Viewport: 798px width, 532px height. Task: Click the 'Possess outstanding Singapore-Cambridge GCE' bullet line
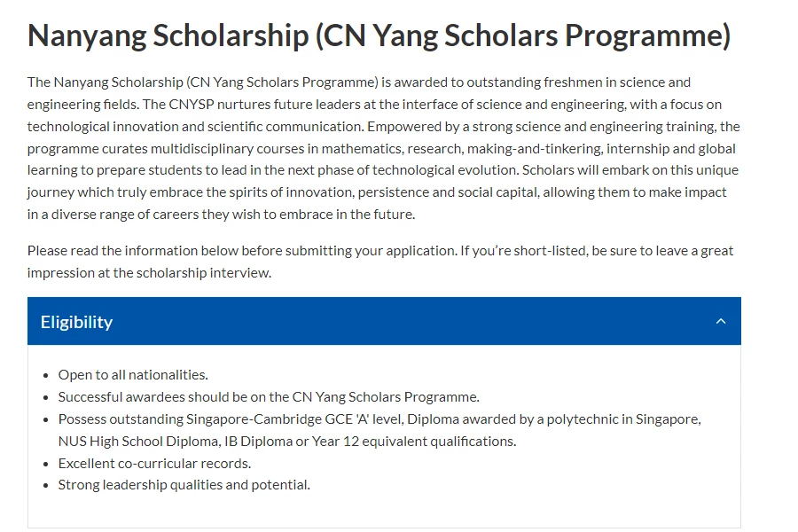point(379,419)
